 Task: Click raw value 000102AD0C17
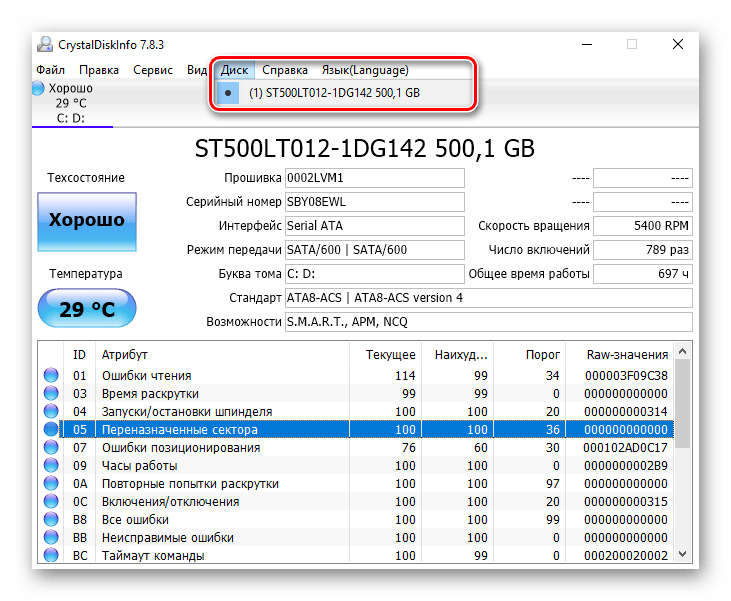pyautogui.click(x=625, y=448)
